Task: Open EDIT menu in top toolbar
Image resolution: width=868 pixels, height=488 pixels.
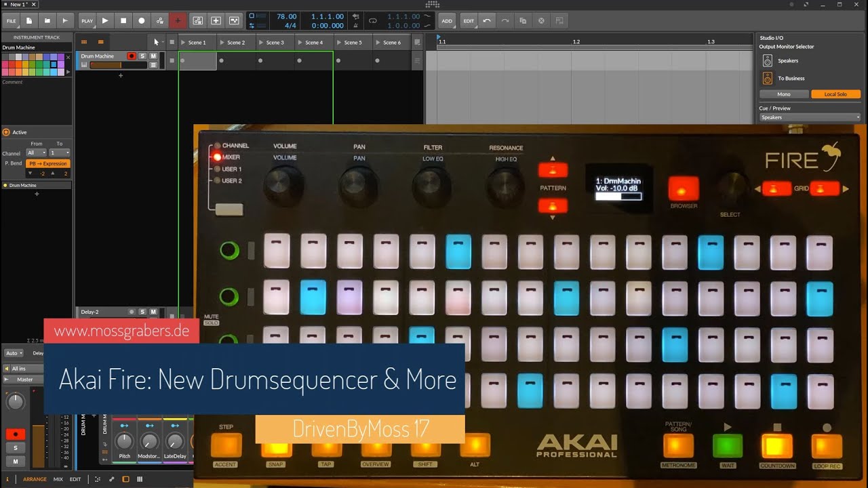Action: 469,21
